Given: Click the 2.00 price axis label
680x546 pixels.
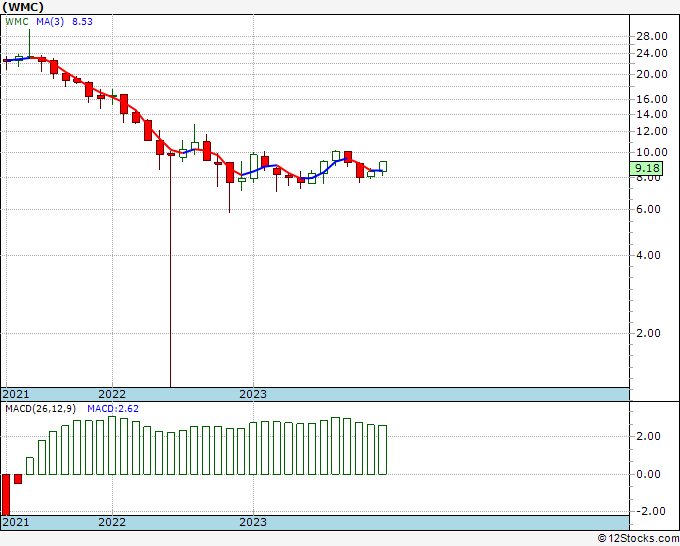Looking at the screenshot, I should pos(648,333).
